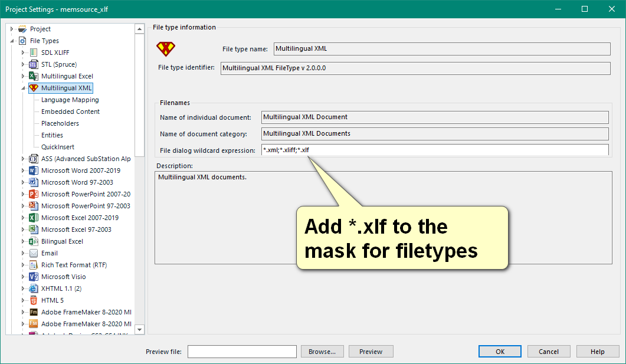Click the File dialog wildcard expression field

pos(435,150)
